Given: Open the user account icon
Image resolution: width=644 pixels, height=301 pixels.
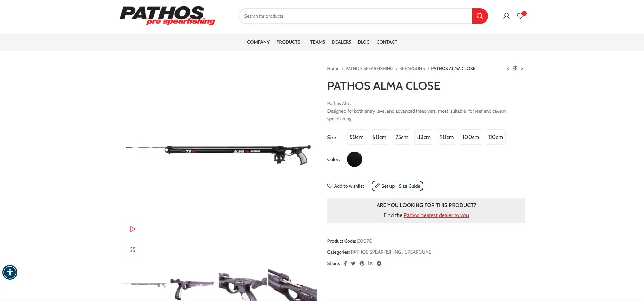Looking at the screenshot, I should pos(506,16).
